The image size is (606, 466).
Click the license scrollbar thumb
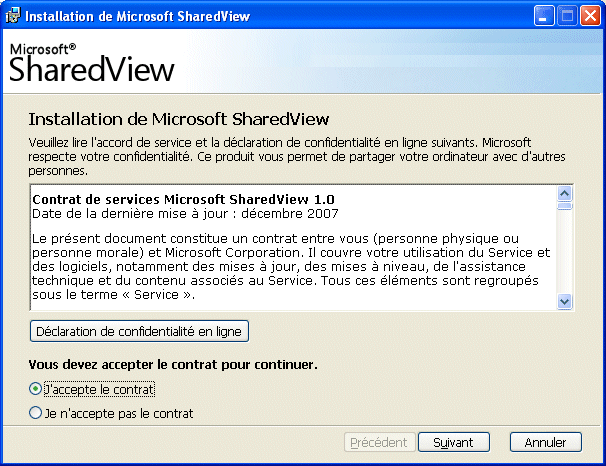point(565,206)
